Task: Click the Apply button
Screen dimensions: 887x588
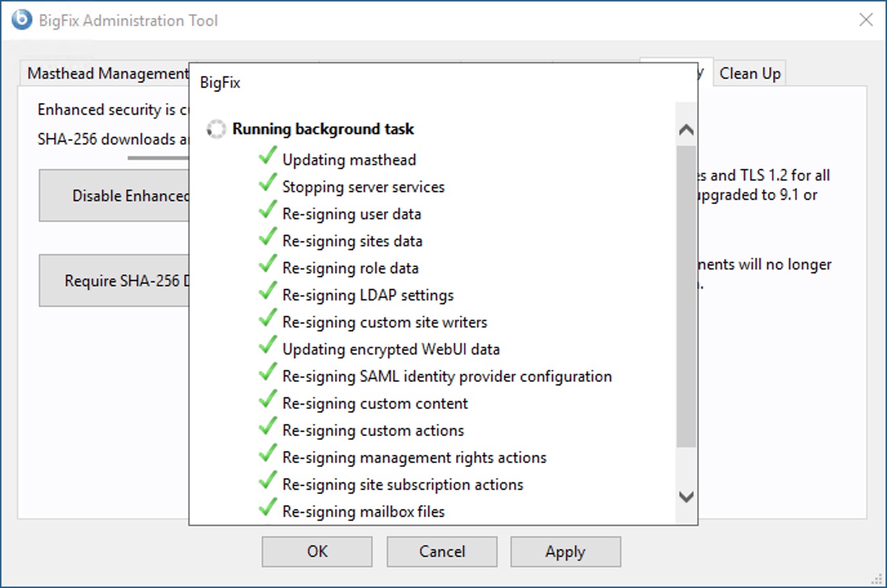Action: 565,552
